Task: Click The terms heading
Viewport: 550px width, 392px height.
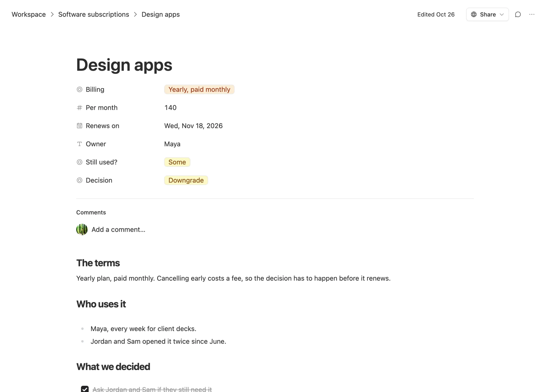Action: coord(98,263)
